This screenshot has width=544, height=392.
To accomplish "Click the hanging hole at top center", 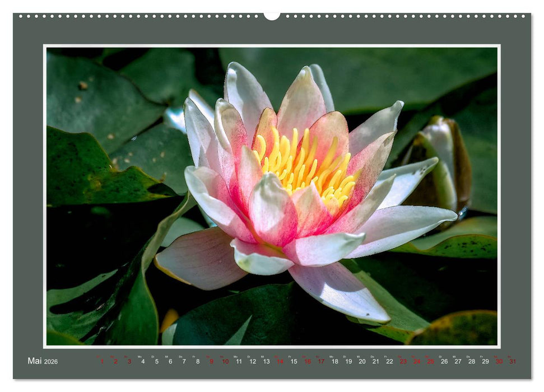I will [272, 16].
